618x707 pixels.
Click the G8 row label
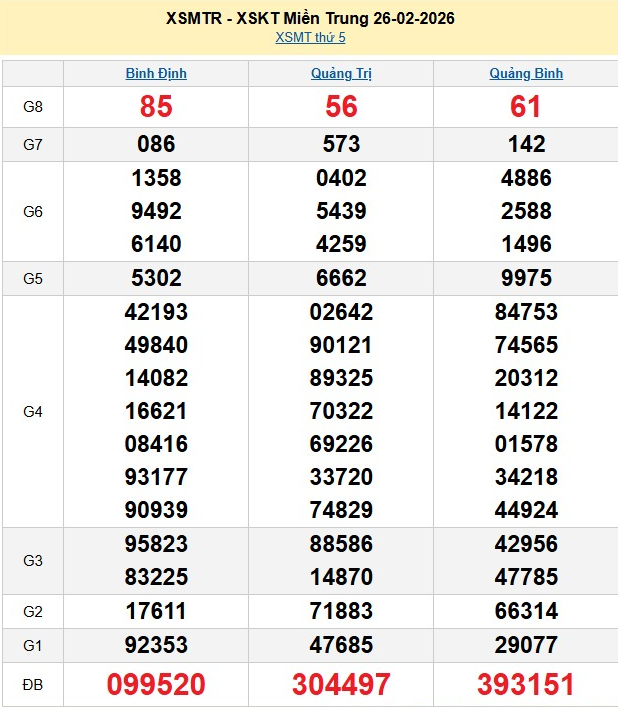pos(33,107)
